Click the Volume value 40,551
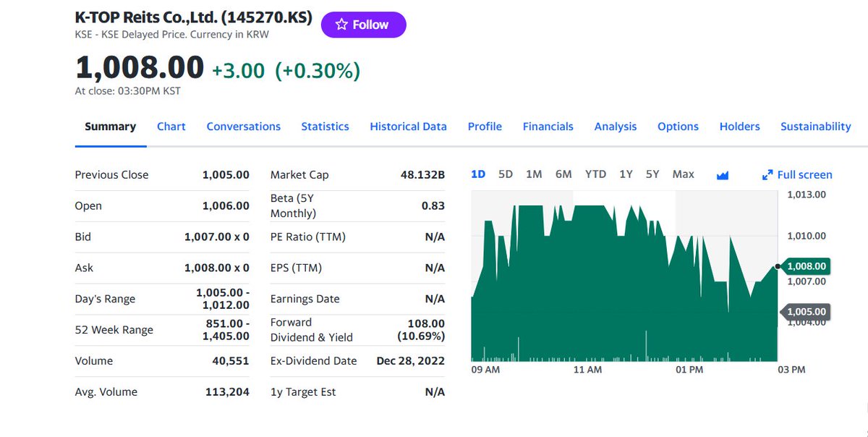Image resolution: width=868 pixels, height=437 pixels. pyautogui.click(x=231, y=361)
